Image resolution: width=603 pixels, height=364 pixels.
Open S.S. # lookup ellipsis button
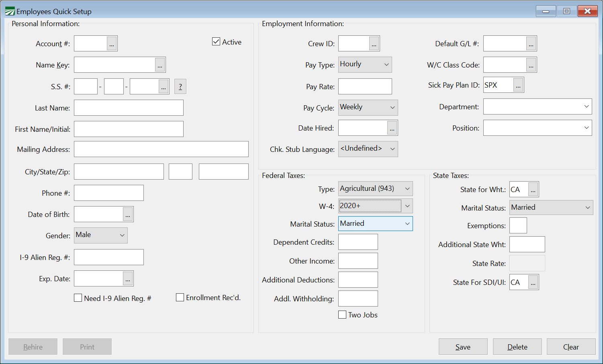(x=164, y=86)
